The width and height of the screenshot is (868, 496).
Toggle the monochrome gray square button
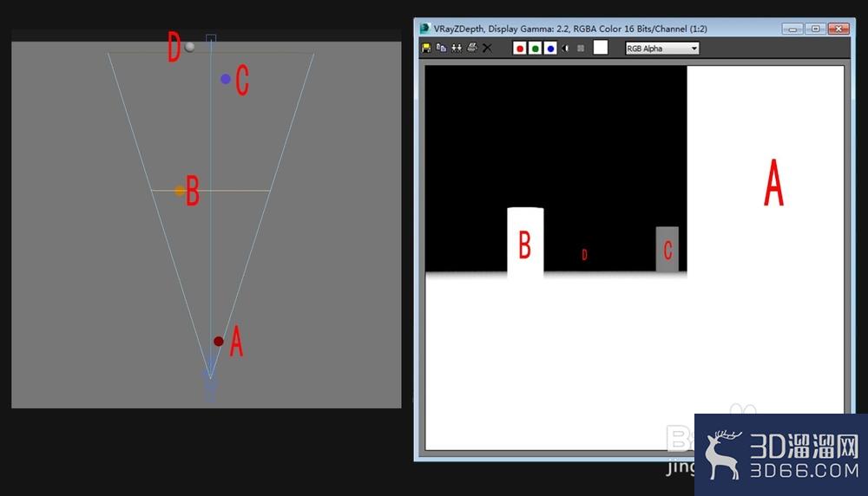click(581, 49)
